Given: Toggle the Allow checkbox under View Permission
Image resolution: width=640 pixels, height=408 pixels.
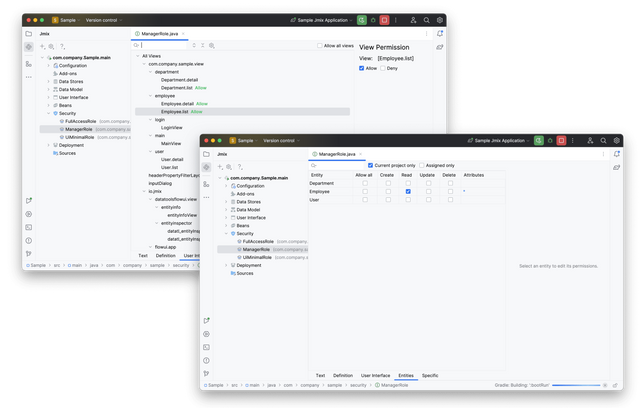Looking at the screenshot, I should [361, 68].
